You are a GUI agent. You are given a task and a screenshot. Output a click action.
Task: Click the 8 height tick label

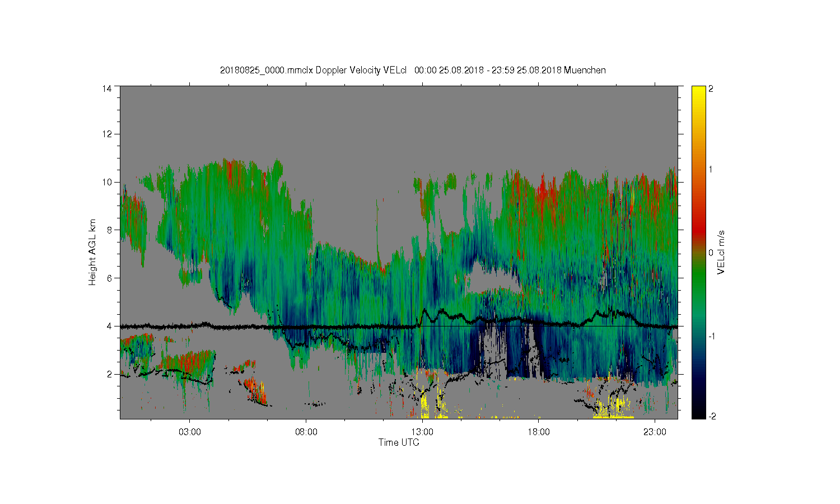tap(109, 230)
